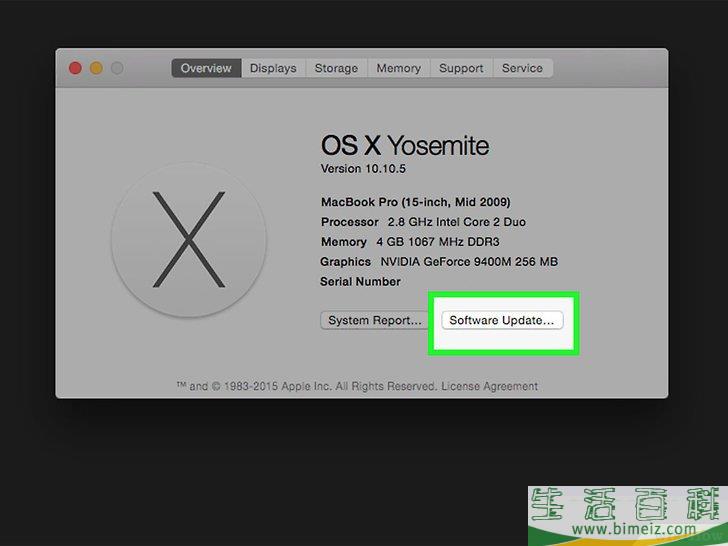
Task: Open the Storage tab
Action: 336,68
